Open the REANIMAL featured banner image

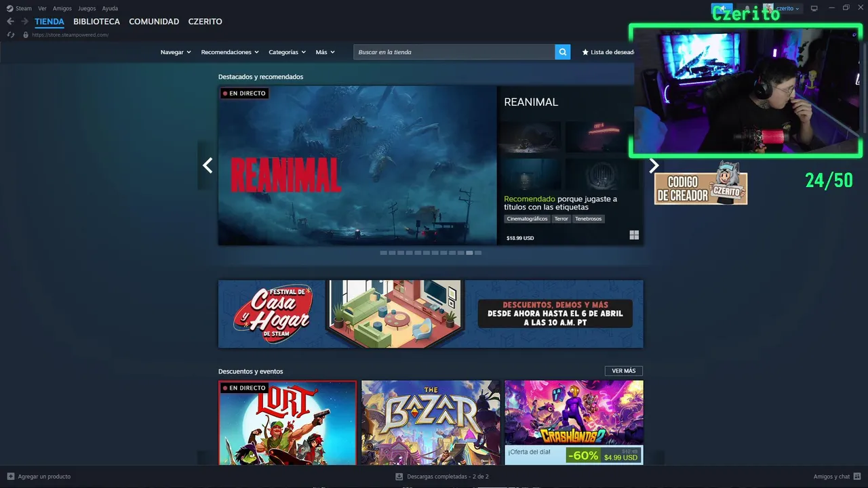point(357,165)
